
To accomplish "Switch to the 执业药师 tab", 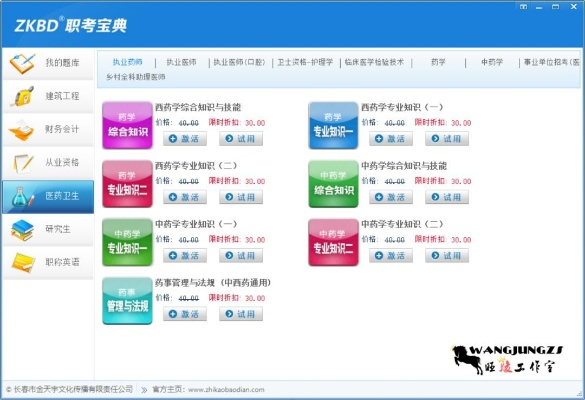I will [x=128, y=62].
